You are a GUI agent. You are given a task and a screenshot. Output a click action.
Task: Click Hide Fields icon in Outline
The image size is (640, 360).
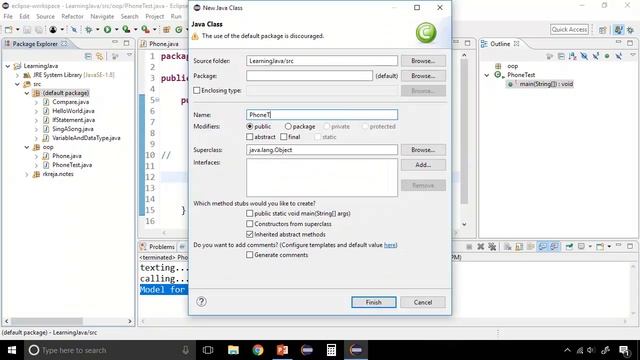point(584,56)
